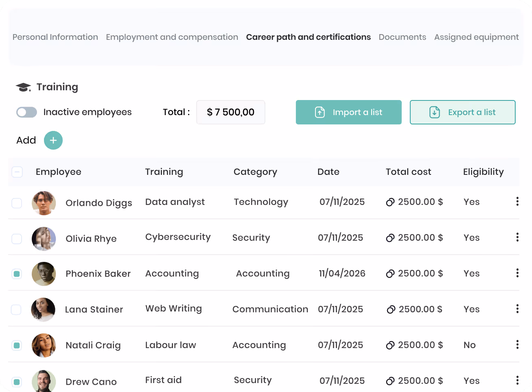
Task: Click the name Natali Craig
Action: pos(93,345)
